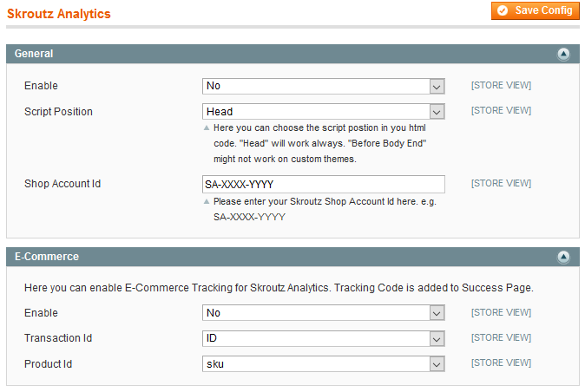Click the Skroutz Analytics page title
This screenshot has width=585, height=392.
pos(59,14)
